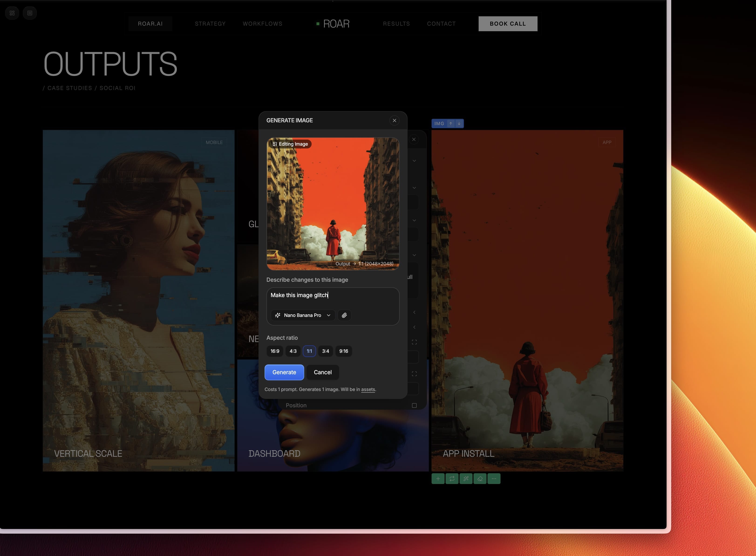Attach a file using the paperclip icon

[x=344, y=315]
